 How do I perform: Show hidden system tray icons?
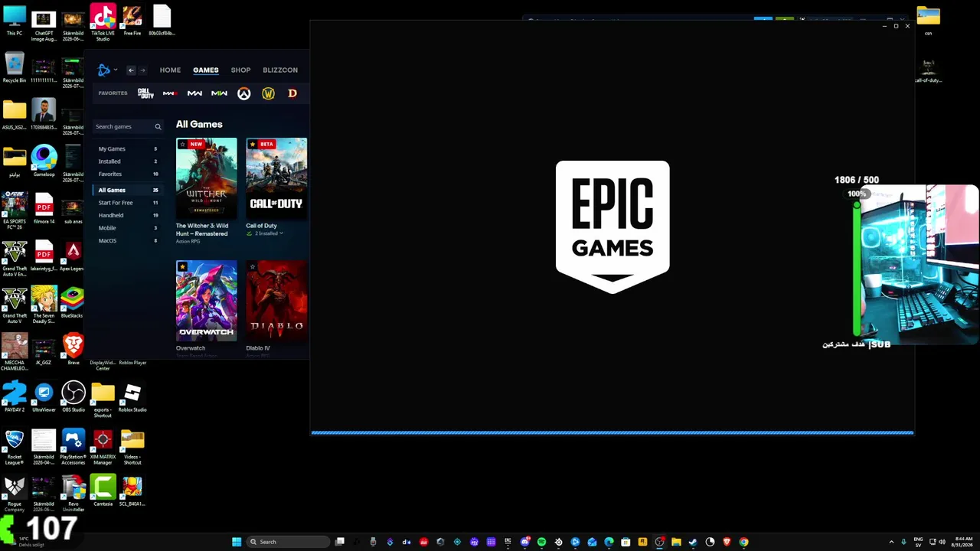pyautogui.click(x=891, y=542)
